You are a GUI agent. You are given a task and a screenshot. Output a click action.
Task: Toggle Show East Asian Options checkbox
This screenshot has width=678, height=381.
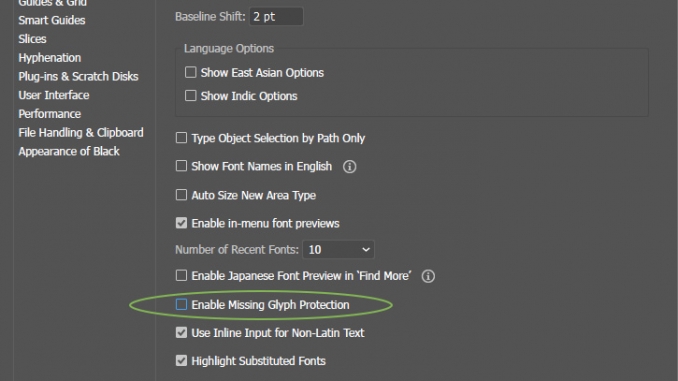190,72
